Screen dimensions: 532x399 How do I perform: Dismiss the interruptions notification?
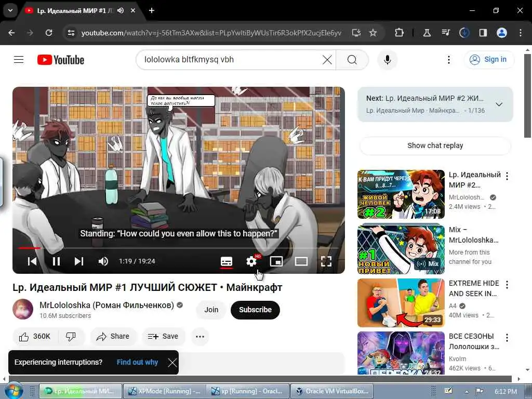tap(172, 362)
